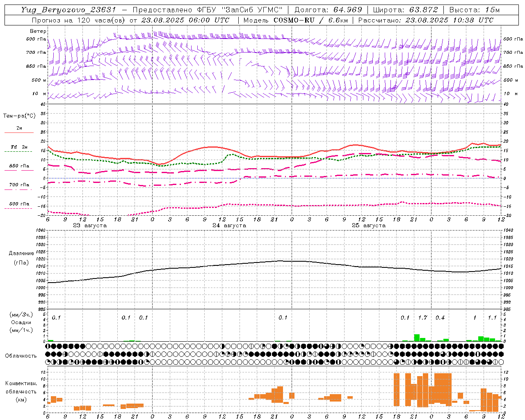Click the model label "COSMO-RU / 6.6км"
This screenshot has width=525, height=420.
click(x=311, y=20)
